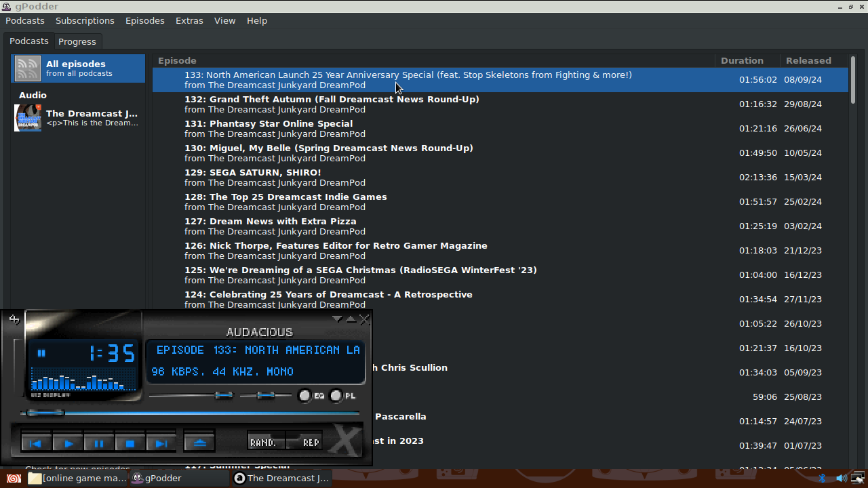Click The Dreamcast Junkyard podcast cover thumbnail
868x488 pixels.
click(28, 118)
